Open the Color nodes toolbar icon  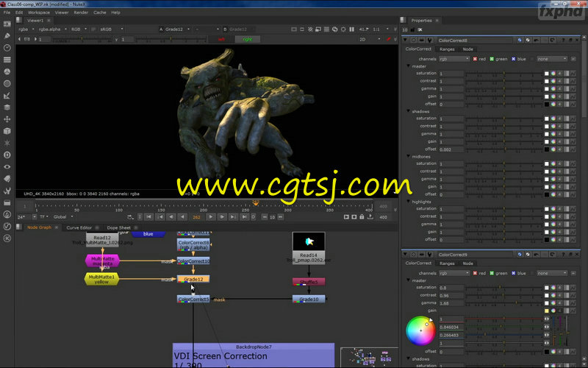[7, 71]
